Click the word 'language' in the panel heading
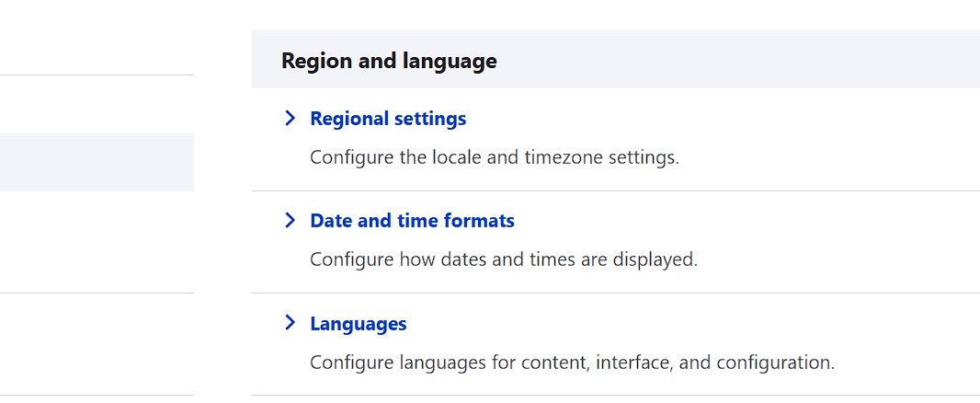The width and height of the screenshot is (980, 403). [x=450, y=61]
